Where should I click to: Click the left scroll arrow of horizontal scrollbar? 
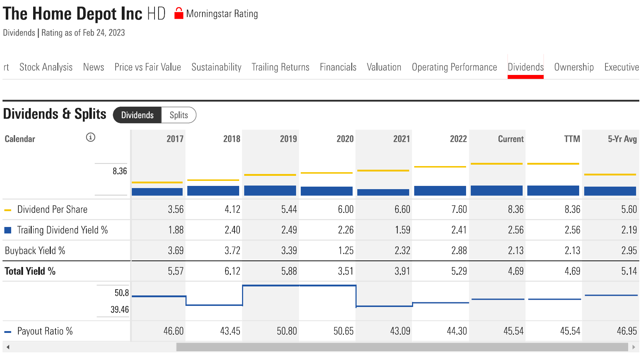pyautogui.click(x=8, y=347)
